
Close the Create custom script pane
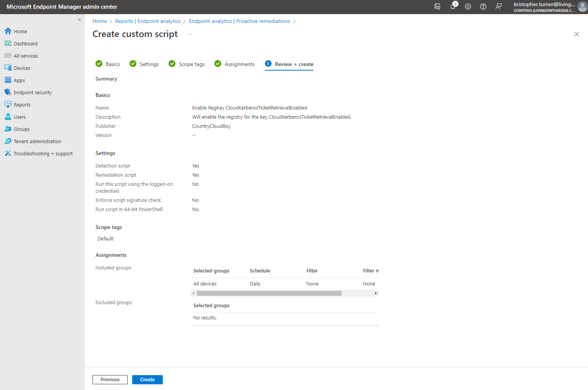click(x=576, y=34)
